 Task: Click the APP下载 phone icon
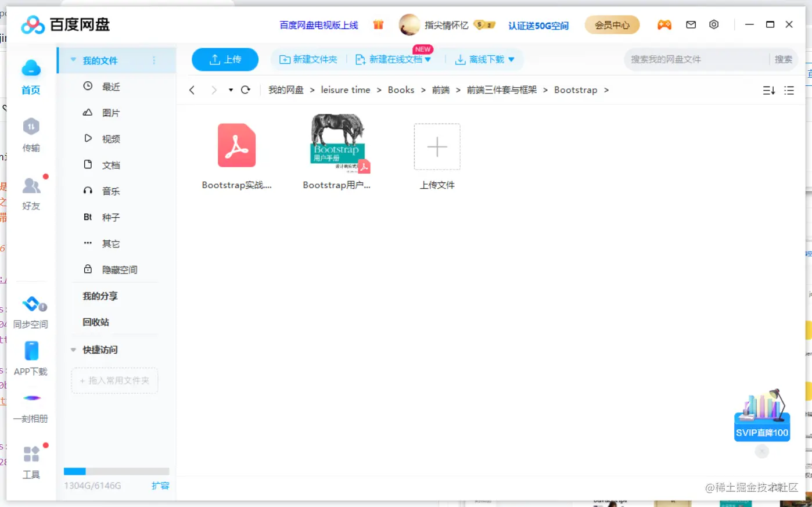pos(31,351)
